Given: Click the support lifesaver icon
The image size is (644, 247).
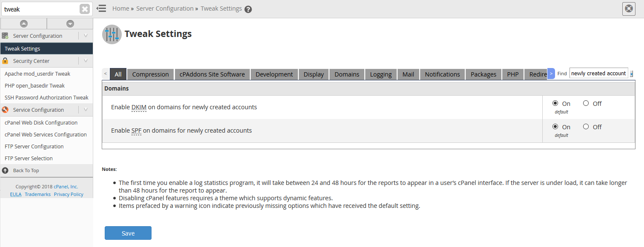Looking at the screenshot, I should tap(628, 9).
